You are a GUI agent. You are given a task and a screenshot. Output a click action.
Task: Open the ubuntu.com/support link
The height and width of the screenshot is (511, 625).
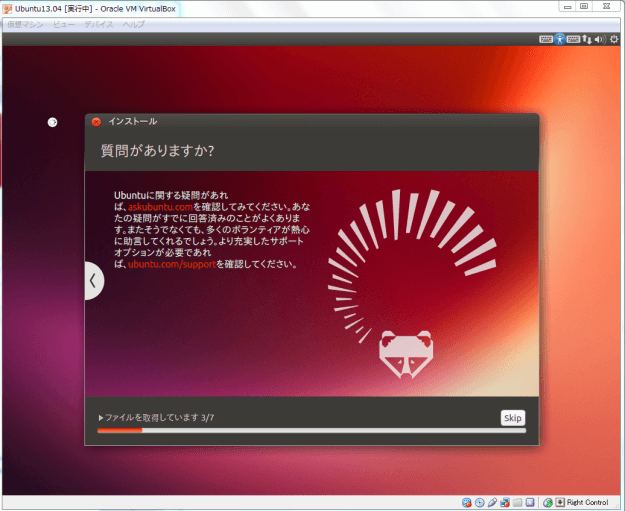pyautogui.click(x=172, y=264)
